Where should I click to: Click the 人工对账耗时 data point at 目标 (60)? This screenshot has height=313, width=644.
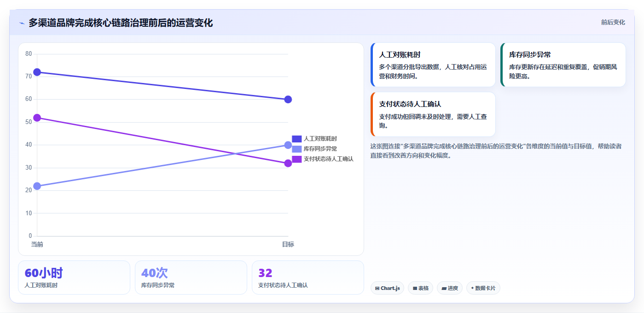pos(288,100)
